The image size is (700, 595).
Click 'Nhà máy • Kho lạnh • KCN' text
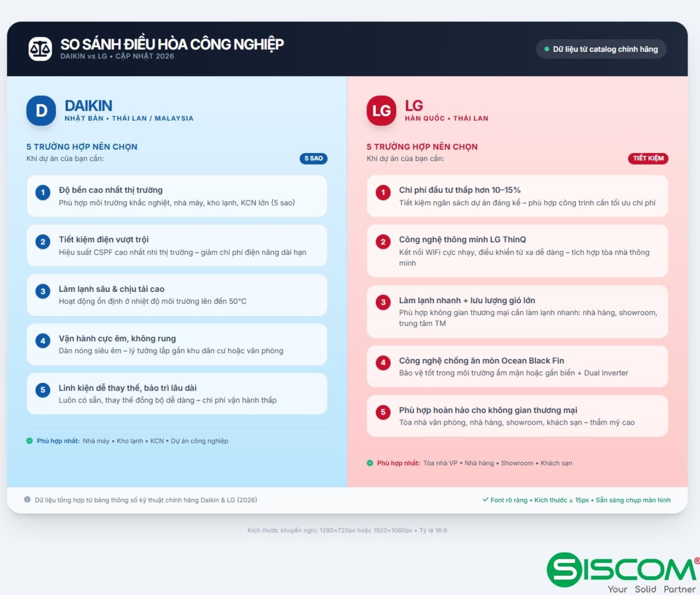click(156, 441)
